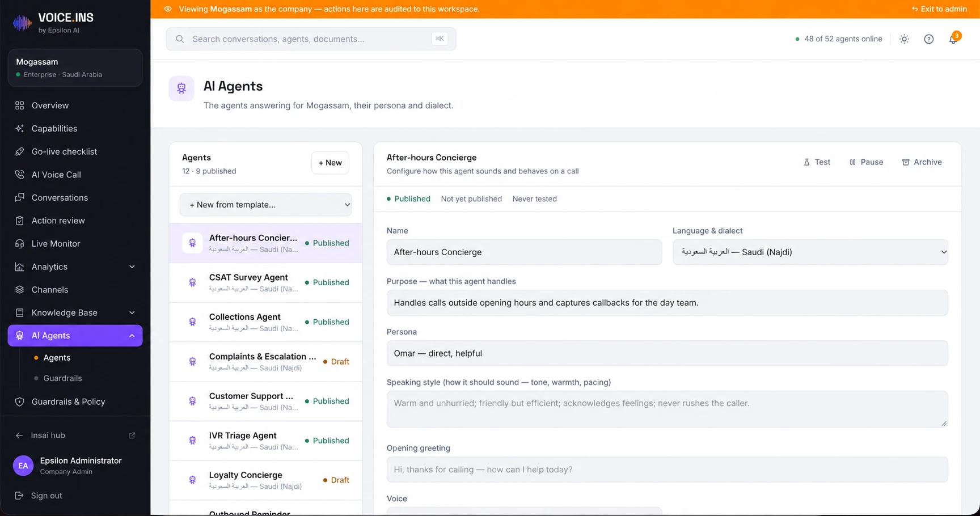Select Complaints & Escalation draft agent
The height and width of the screenshot is (516, 980).
pos(265,362)
